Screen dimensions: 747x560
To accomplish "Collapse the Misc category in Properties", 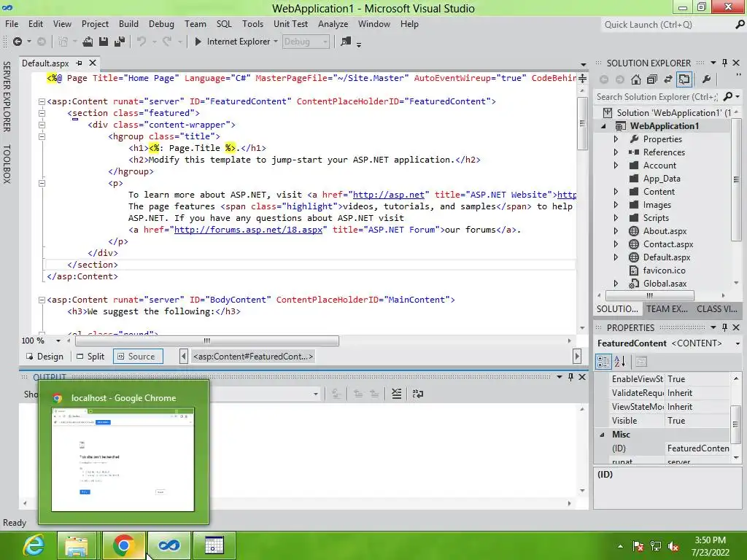I will click(602, 435).
